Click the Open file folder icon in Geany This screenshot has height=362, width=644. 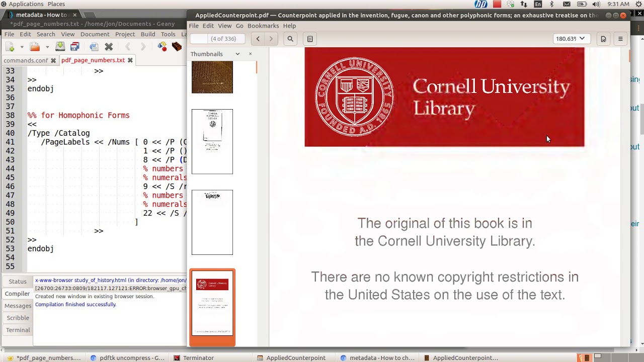(35, 47)
